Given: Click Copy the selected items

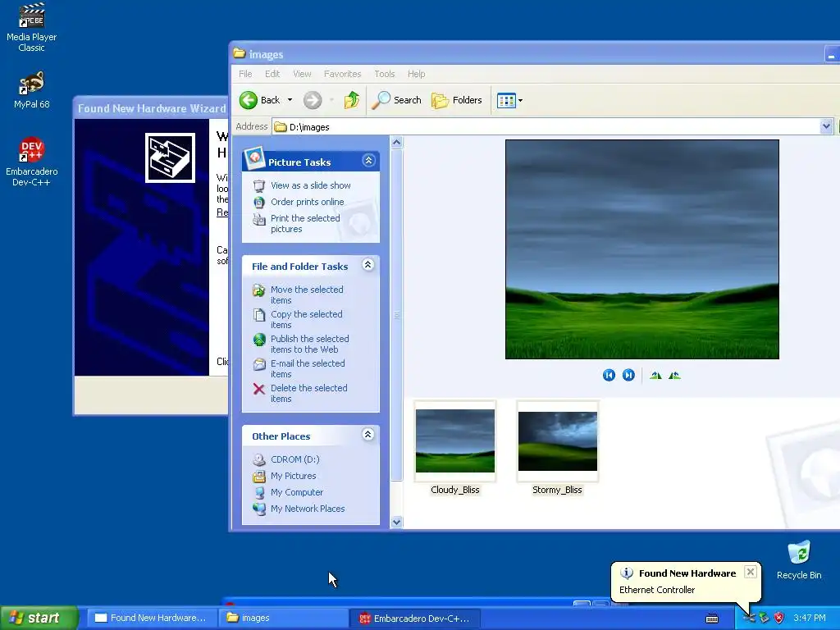Looking at the screenshot, I should point(306,319).
